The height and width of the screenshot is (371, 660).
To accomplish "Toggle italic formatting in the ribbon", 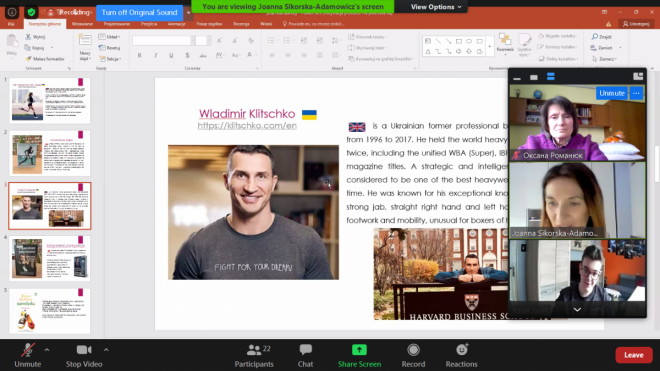I will click(x=156, y=55).
